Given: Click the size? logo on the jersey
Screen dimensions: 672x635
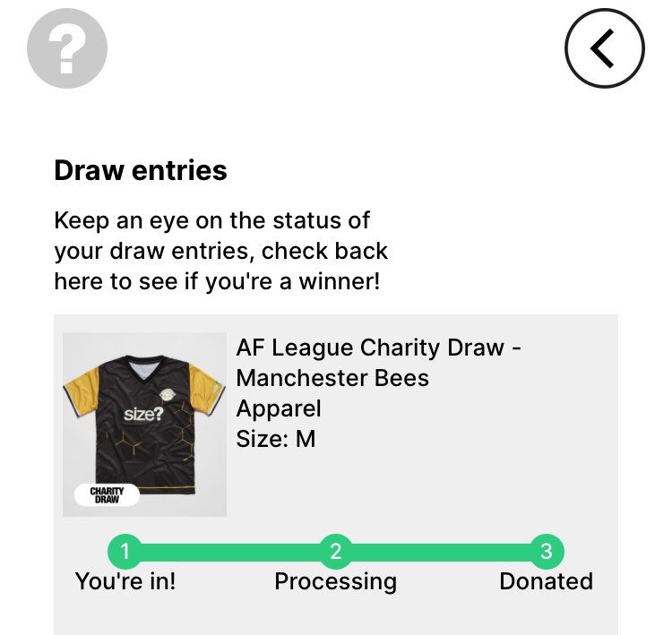Looking at the screenshot, I should pyautogui.click(x=143, y=415).
